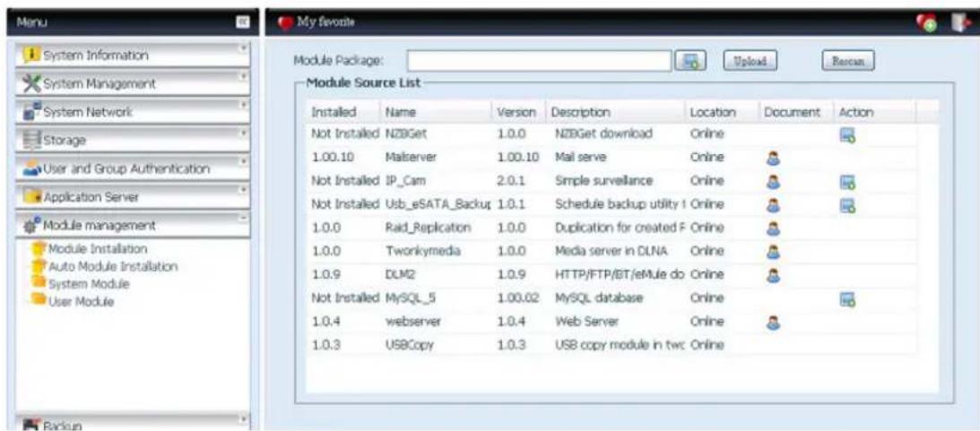
Task: Click the Rescan button
Action: tap(847, 61)
